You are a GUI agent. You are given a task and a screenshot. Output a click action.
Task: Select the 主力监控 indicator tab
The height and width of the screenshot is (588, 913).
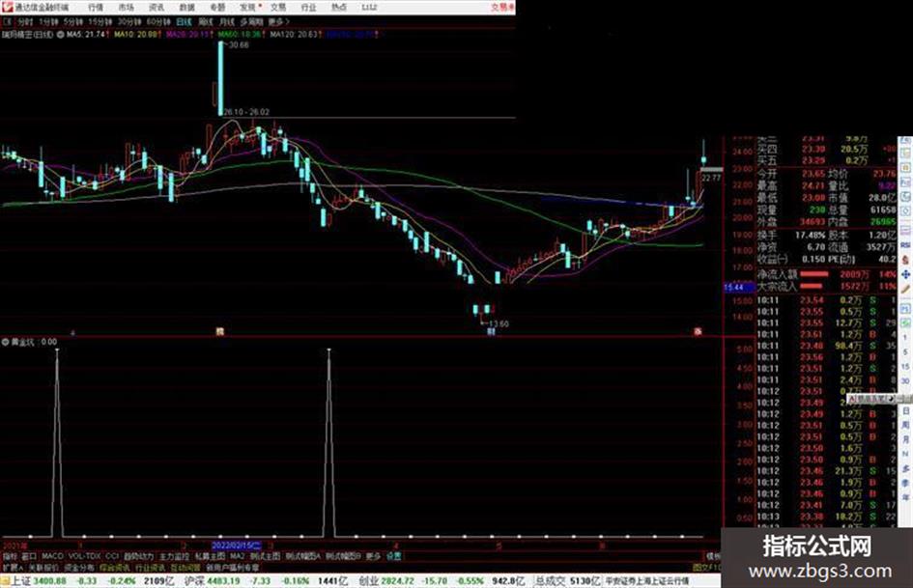174,556
